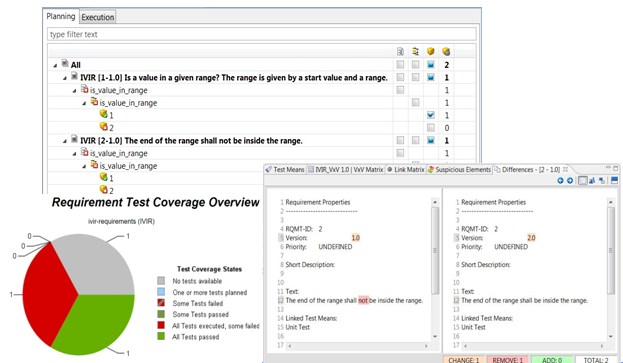
Task: Toggle the first checkbox in the All row
Action: 400,64
